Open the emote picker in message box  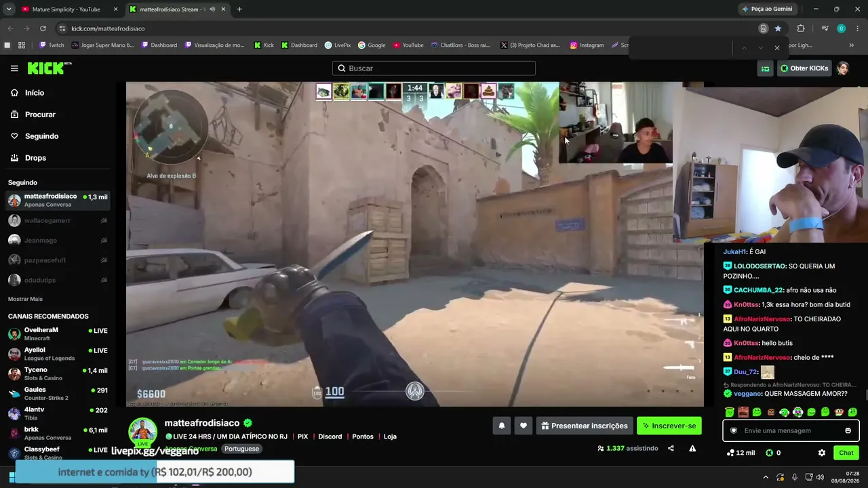(x=848, y=430)
